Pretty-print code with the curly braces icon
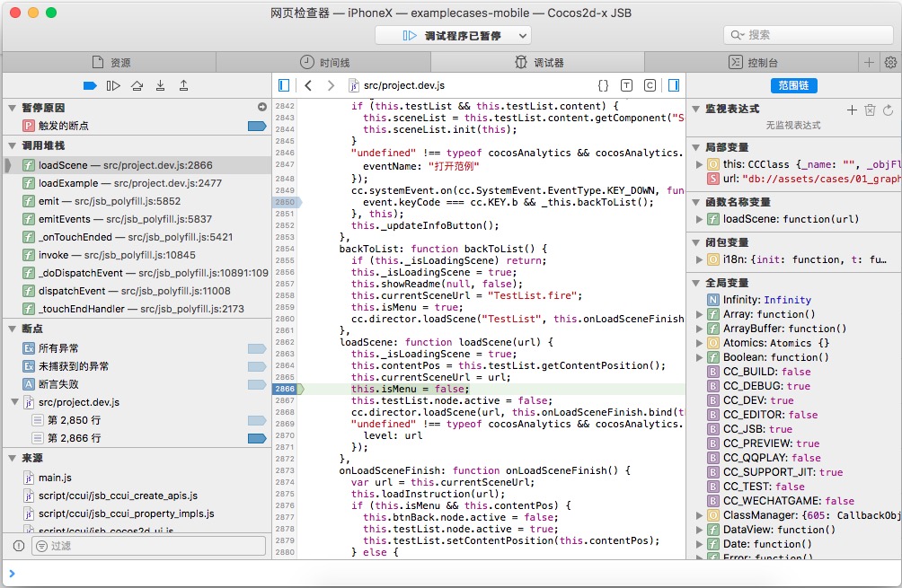The image size is (902, 588). tap(603, 85)
